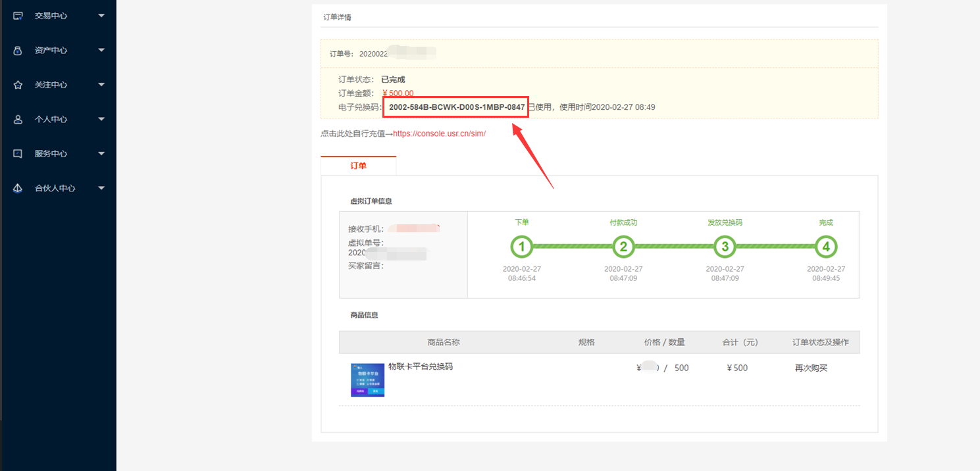Screen dimensions: 980x471
Task: Click 再次购买 to reorder
Action: [811, 368]
